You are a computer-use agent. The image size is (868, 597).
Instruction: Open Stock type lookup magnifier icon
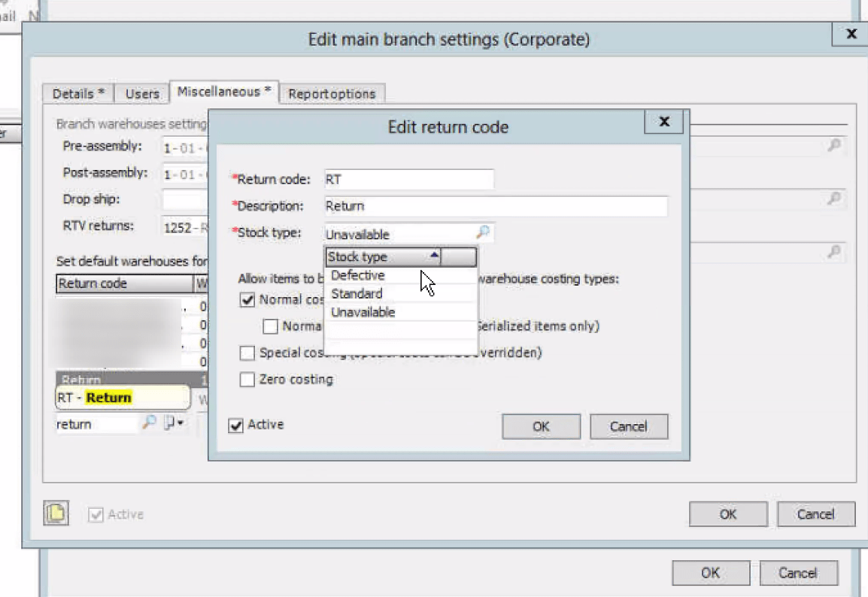[x=484, y=232]
